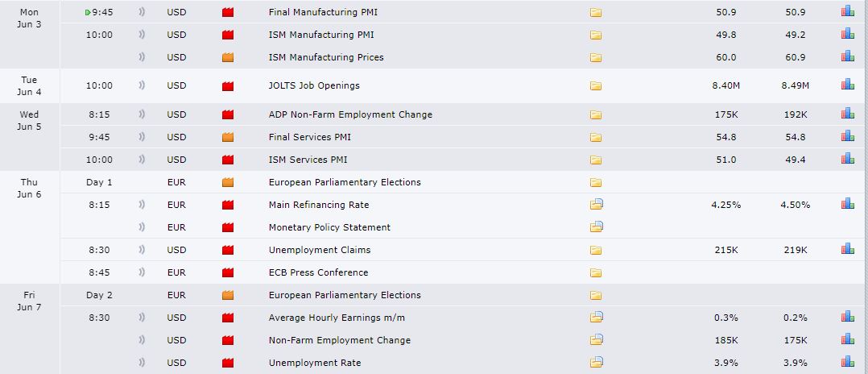Open the graph for ADP Non-Farm Employment Change

[847, 114]
